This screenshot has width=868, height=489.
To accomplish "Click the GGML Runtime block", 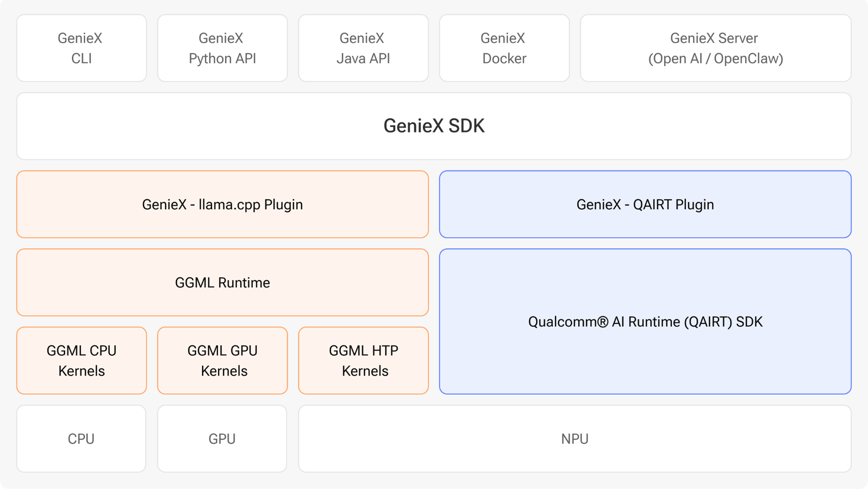I will point(222,283).
